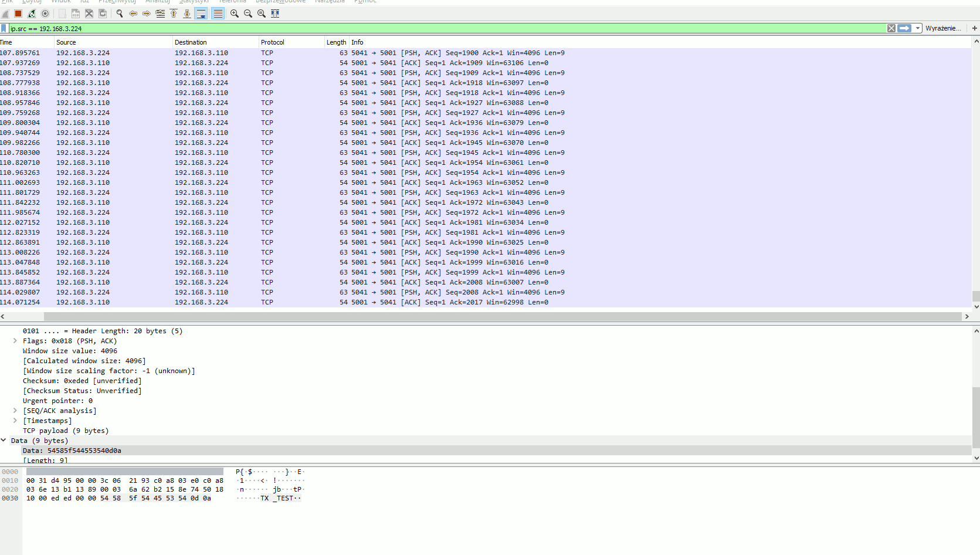
Task: Clear the display filter
Action: point(891,28)
